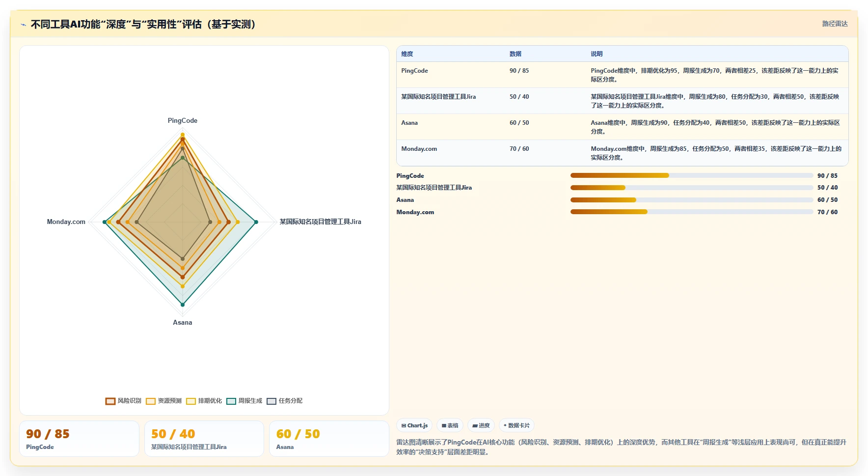Toggle the 任务分配 legend entry

pos(285,401)
